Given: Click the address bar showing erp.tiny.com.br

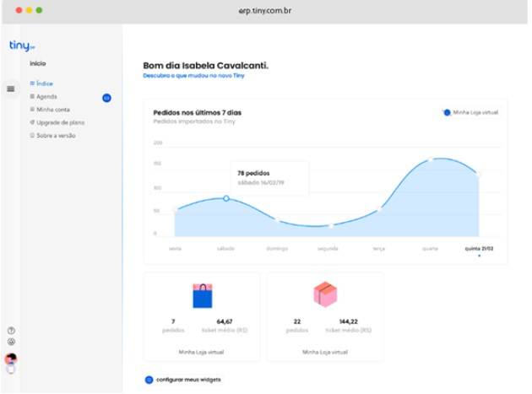Looking at the screenshot, I should click(265, 11).
